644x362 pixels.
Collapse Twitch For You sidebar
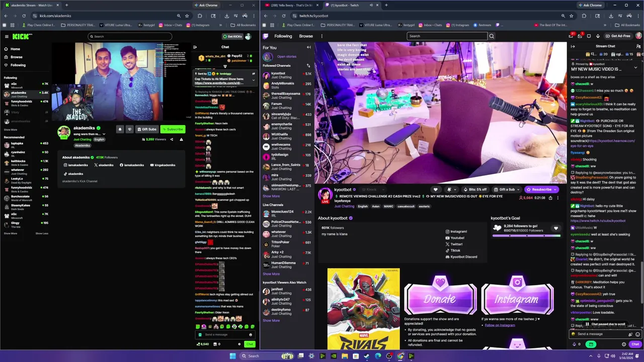click(308, 47)
